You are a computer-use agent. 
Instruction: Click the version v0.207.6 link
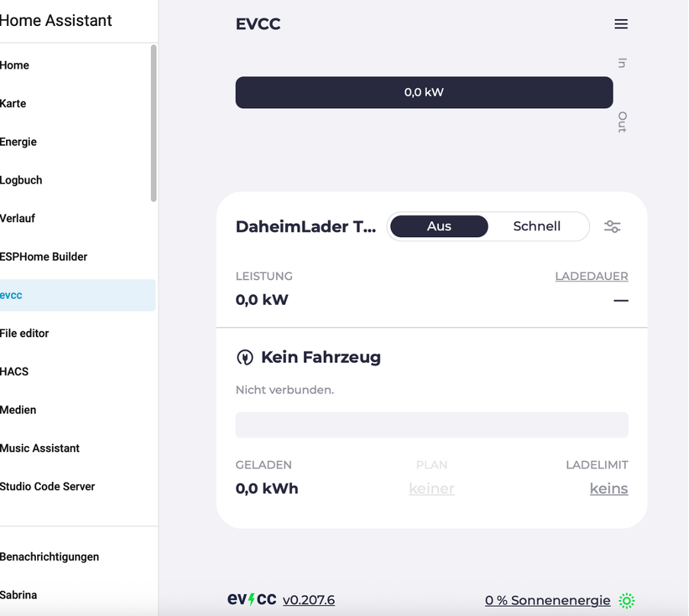[x=309, y=600]
